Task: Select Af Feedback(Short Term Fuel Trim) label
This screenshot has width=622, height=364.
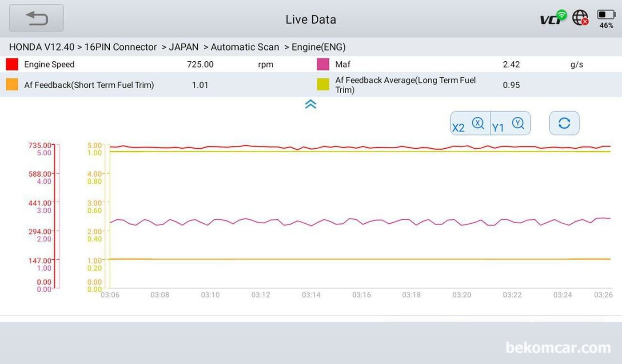Action: pyautogui.click(x=89, y=85)
